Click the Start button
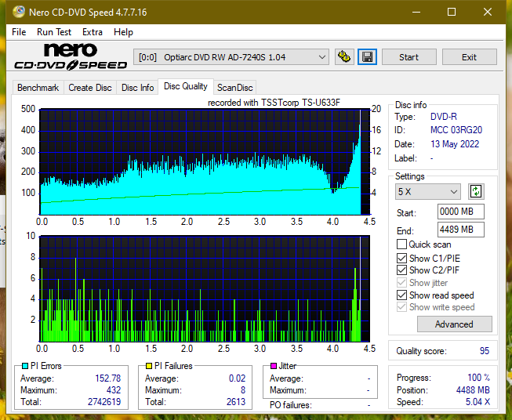Image resolution: width=512 pixels, height=420 pixels. pos(409,57)
